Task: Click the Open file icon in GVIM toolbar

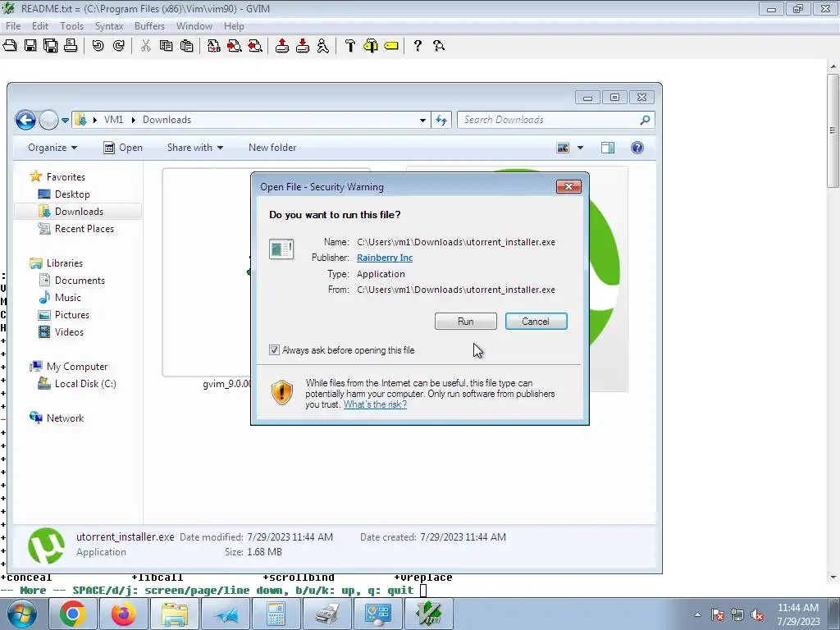Action: (x=10, y=46)
